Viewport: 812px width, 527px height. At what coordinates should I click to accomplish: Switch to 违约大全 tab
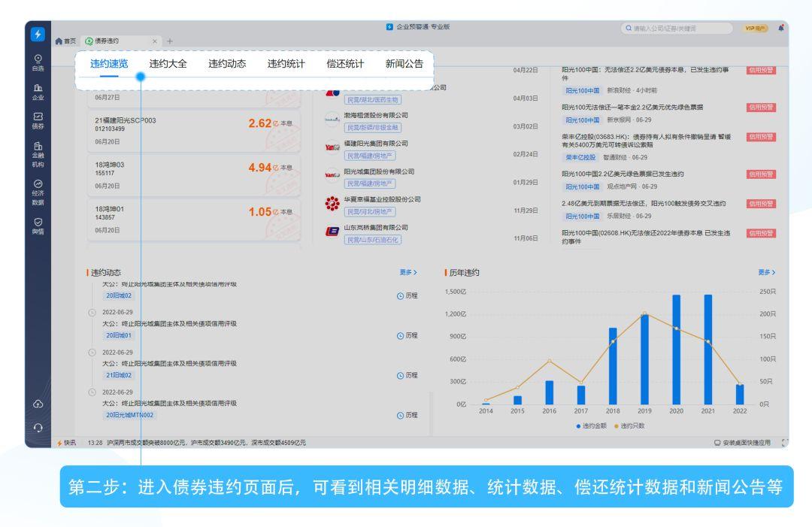[x=168, y=64]
